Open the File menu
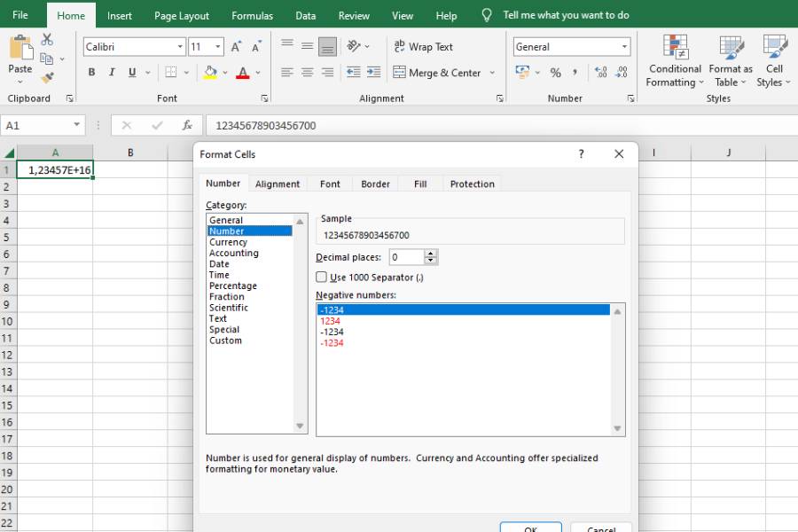 (20, 15)
